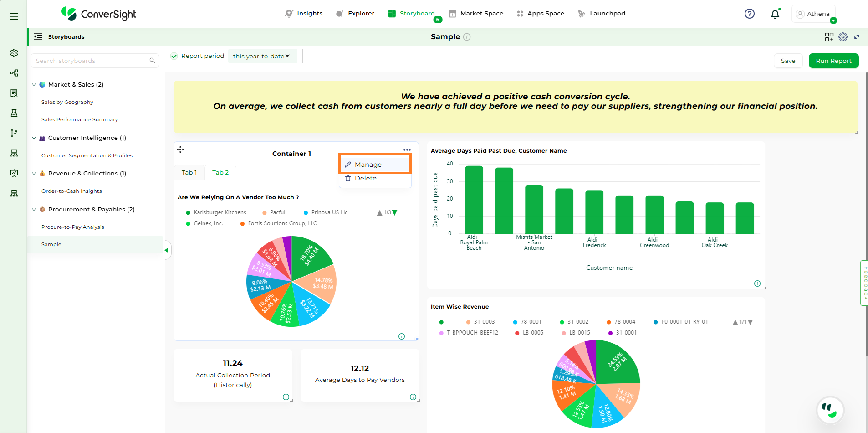The image size is (868, 433).
Task: Toggle Karlsburger Kitchens legend entry
Action: [x=216, y=212]
